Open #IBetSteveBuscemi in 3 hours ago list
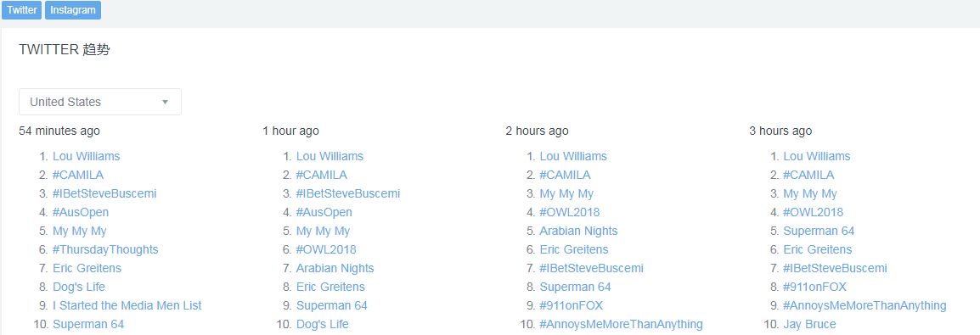 tap(835, 268)
